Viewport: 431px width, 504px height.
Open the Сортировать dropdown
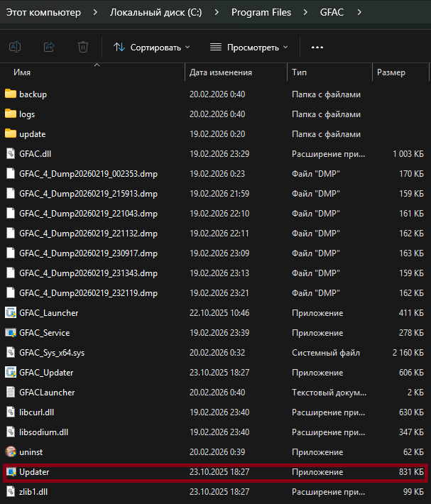click(x=152, y=47)
